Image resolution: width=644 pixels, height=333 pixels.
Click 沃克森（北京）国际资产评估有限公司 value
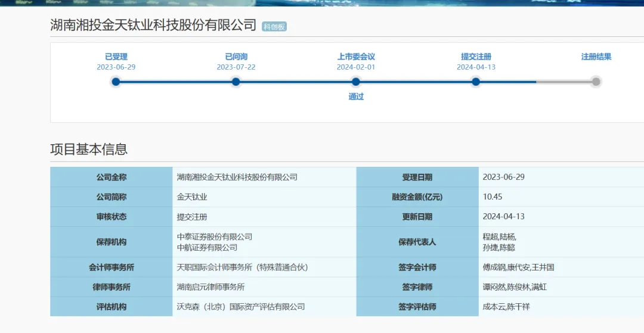pos(241,307)
